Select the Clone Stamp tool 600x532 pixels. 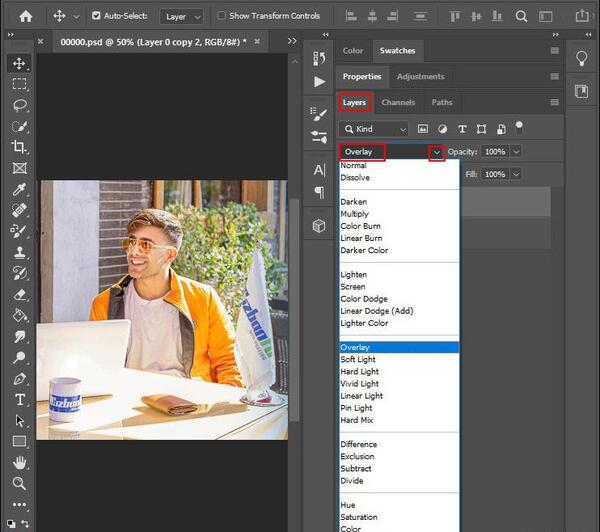coord(19,252)
